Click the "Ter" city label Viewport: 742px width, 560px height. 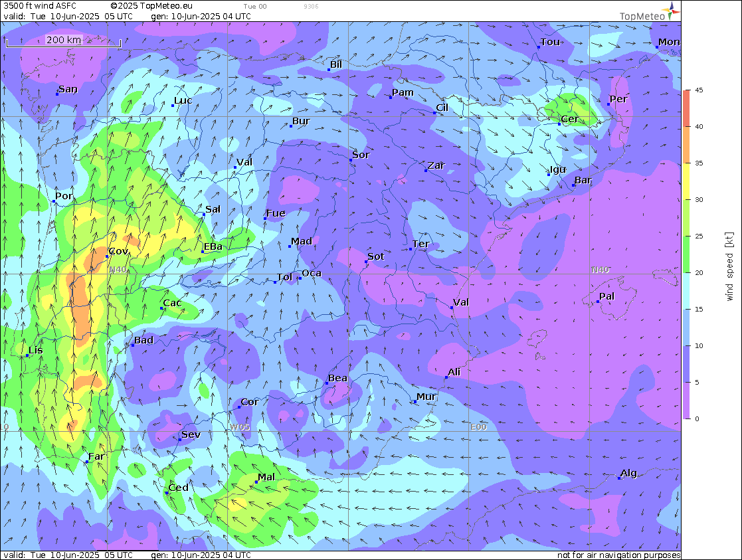420,244
